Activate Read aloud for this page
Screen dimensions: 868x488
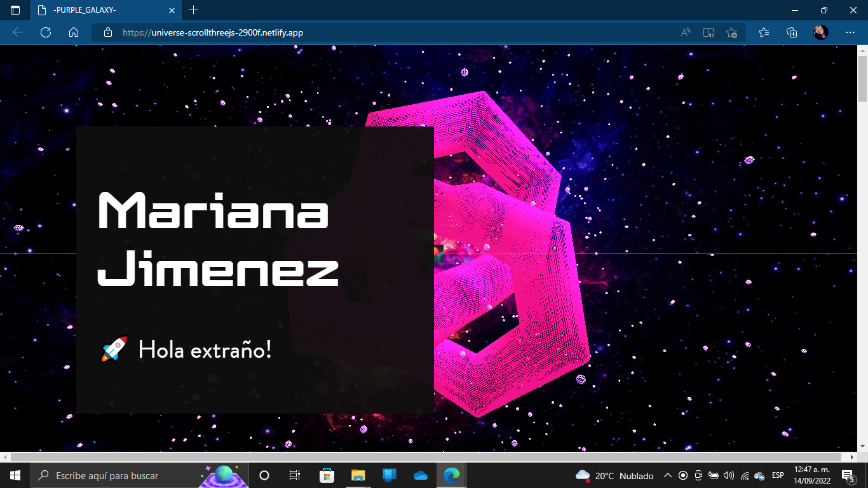(684, 32)
